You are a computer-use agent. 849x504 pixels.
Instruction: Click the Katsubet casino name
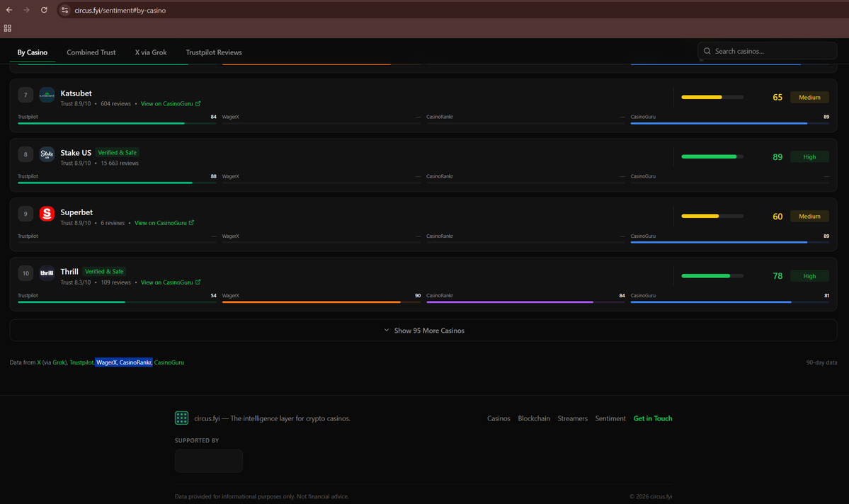(x=76, y=93)
